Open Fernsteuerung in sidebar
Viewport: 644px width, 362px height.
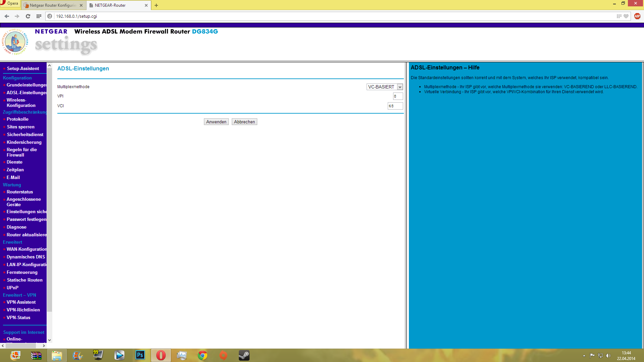22,272
